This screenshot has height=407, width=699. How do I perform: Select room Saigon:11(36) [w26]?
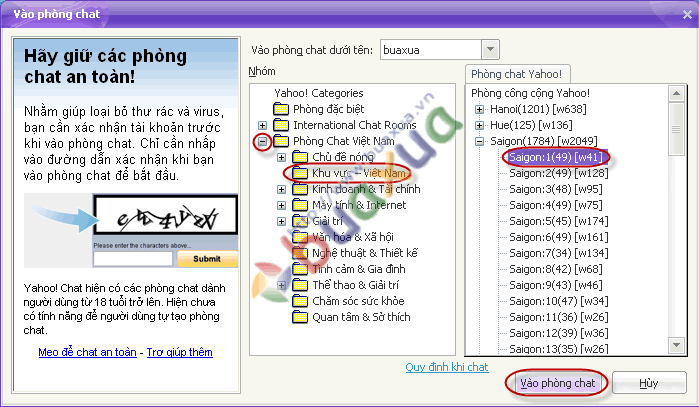click(x=559, y=317)
